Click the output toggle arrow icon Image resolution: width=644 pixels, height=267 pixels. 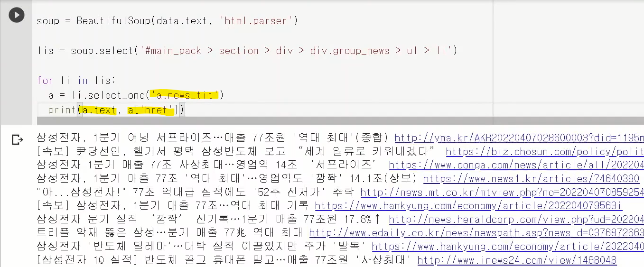coord(17,139)
